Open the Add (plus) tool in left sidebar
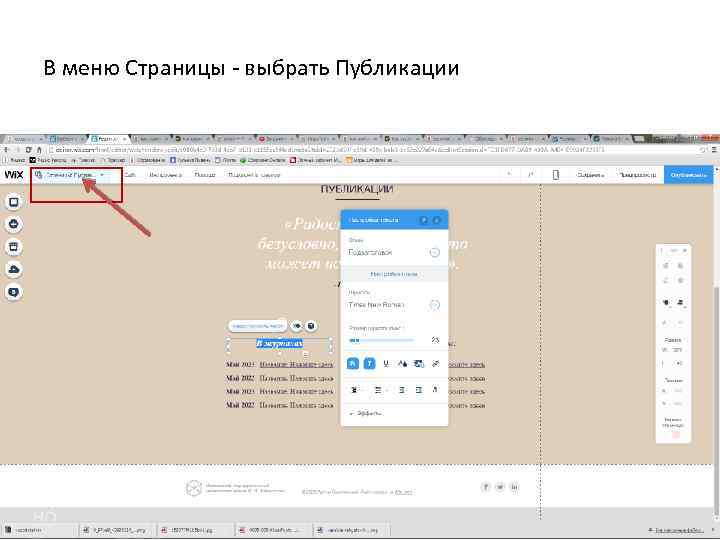This screenshot has width=720, height=540. point(14,224)
